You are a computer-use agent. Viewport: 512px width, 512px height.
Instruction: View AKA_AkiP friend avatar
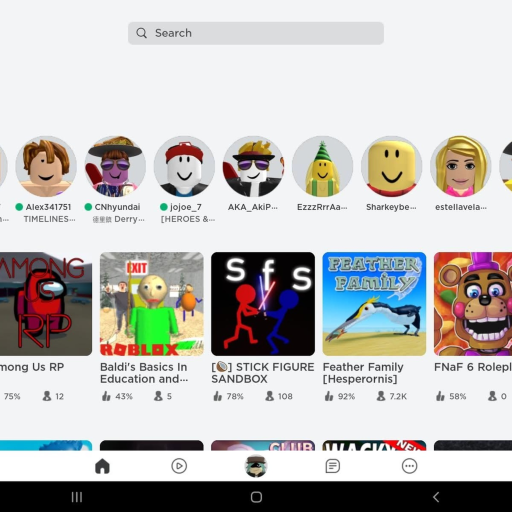point(253,166)
